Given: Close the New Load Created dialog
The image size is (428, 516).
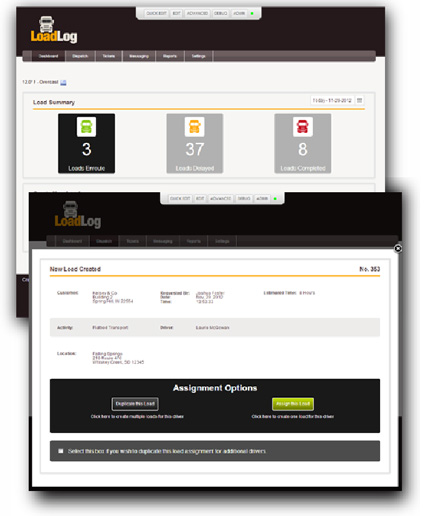Looking at the screenshot, I should pyautogui.click(x=398, y=249).
